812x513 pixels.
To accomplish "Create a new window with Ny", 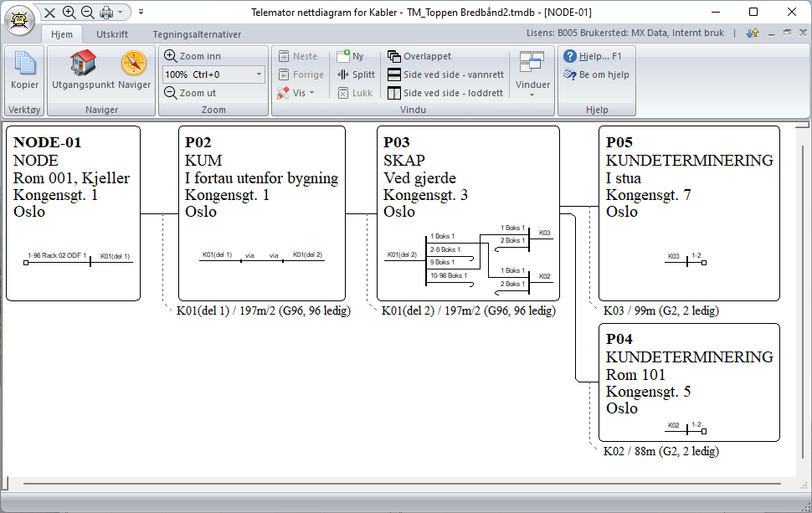I will coord(351,56).
